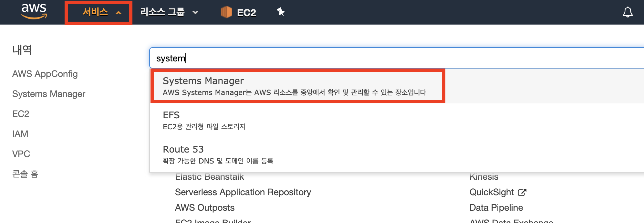Open Data Pipeline service

[x=496, y=208]
